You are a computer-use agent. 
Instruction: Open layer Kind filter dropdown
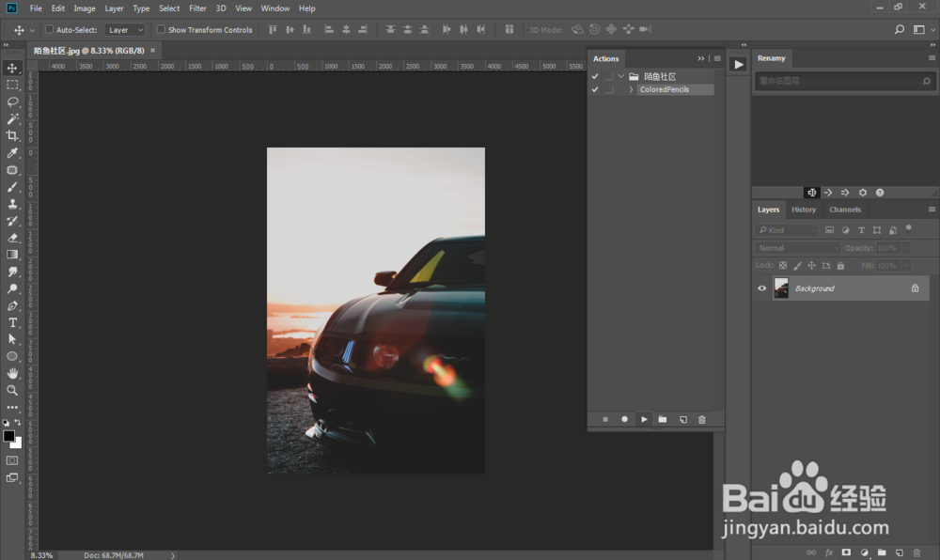(x=786, y=230)
